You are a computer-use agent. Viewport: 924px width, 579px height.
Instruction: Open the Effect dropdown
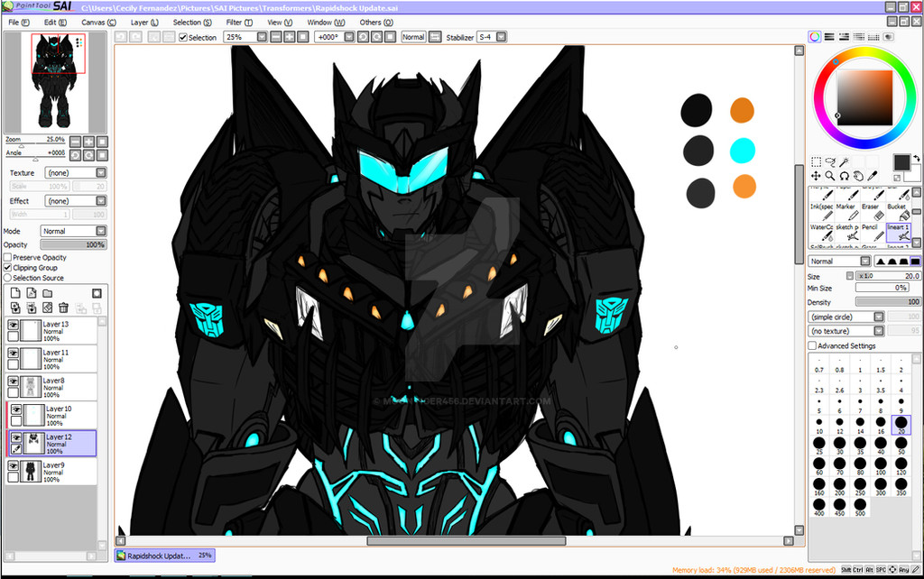(76, 201)
